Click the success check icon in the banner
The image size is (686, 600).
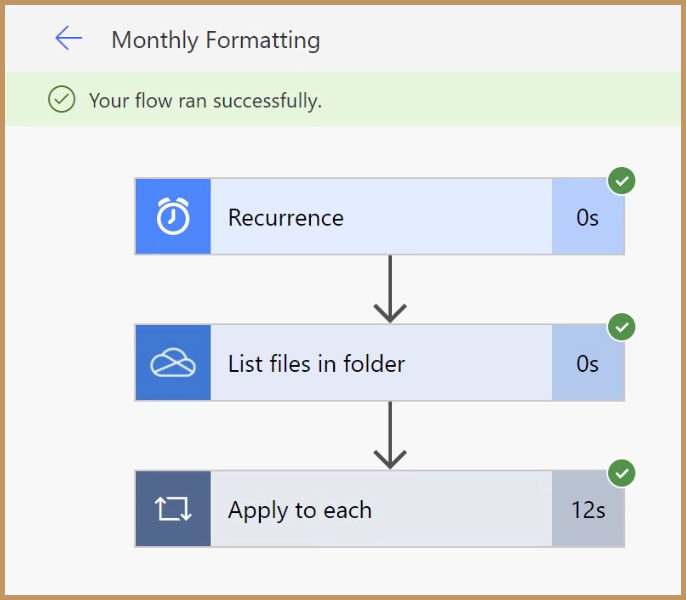(62, 100)
